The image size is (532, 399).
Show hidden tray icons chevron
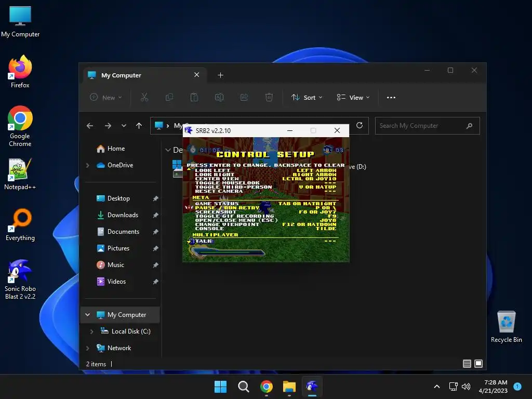tap(437, 387)
